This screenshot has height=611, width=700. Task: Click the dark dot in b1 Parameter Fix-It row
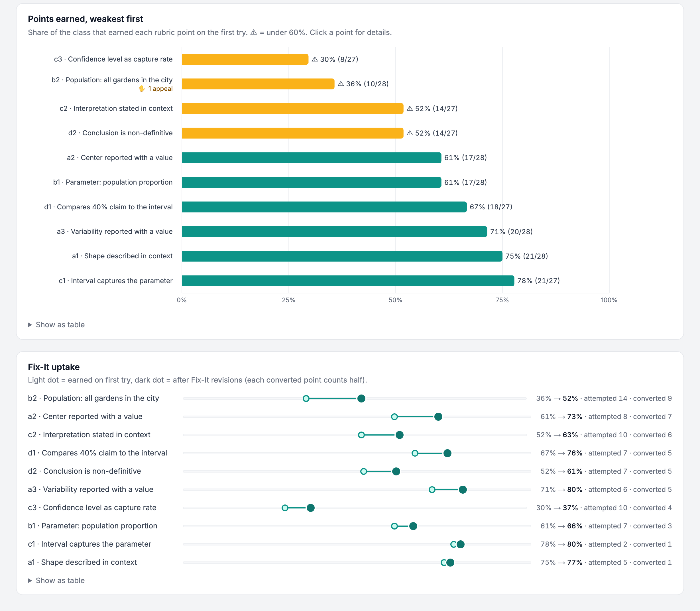(x=413, y=526)
